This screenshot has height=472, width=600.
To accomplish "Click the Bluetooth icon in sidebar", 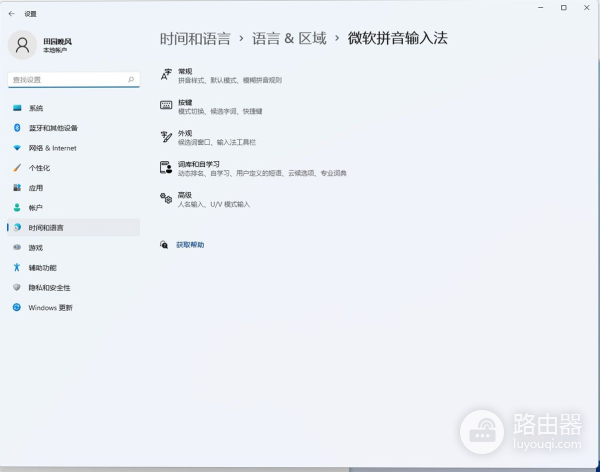I will click(17, 128).
